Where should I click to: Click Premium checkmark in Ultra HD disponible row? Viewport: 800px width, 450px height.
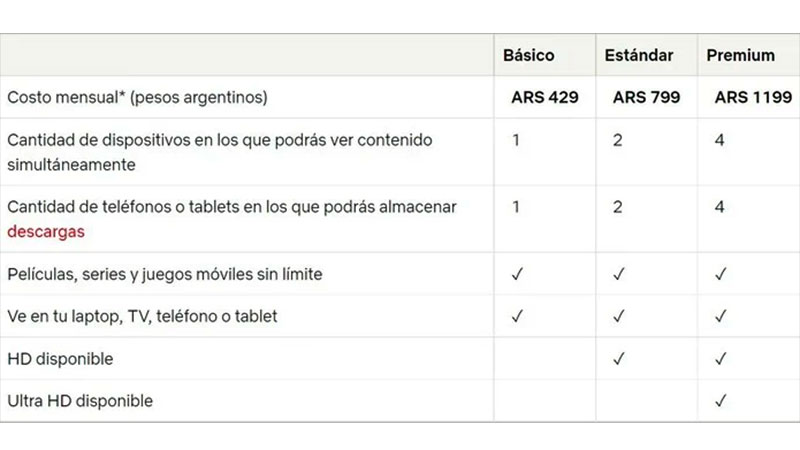(x=721, y=401)
